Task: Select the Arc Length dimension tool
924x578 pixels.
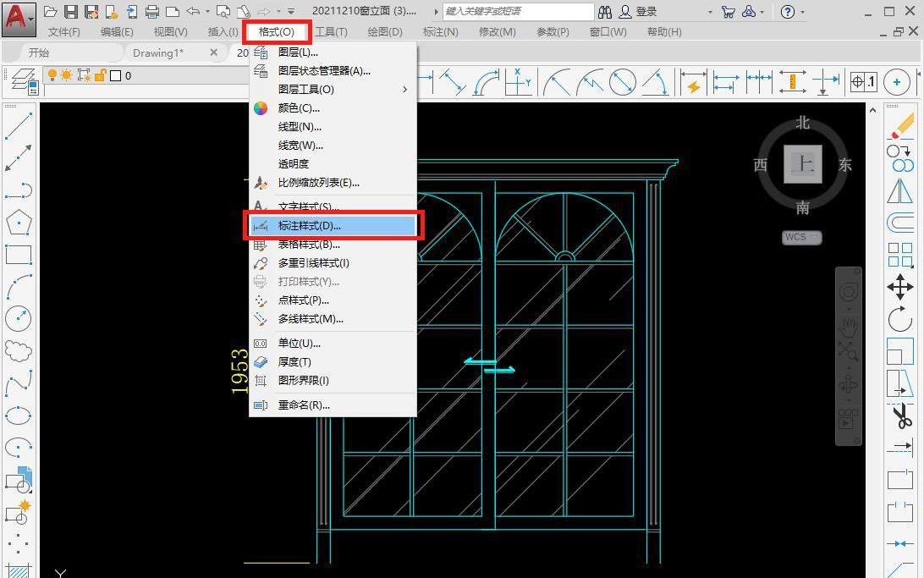Action: [x=486, y=82]
